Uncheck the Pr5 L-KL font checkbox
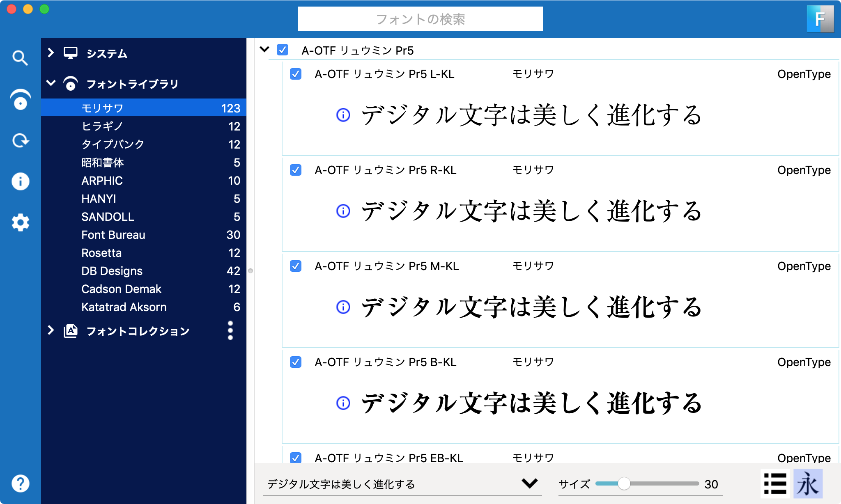Screen dimensions: 841x504 (x=296, y=74)
